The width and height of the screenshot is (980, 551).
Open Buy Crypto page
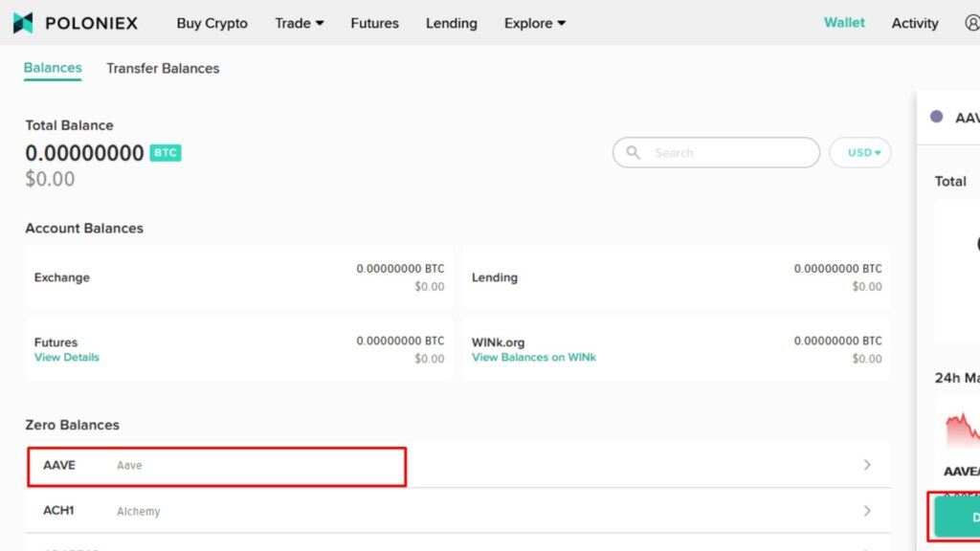point(212,23)
